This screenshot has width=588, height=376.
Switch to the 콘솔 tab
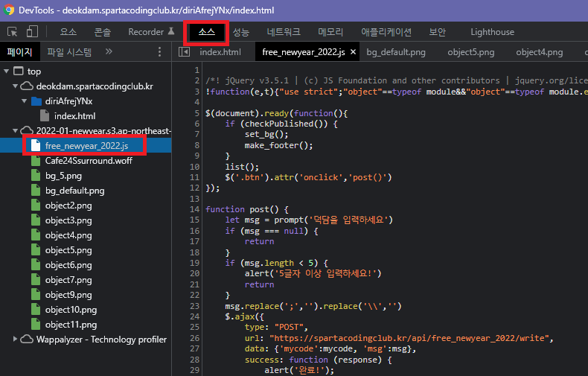point(103,32)
